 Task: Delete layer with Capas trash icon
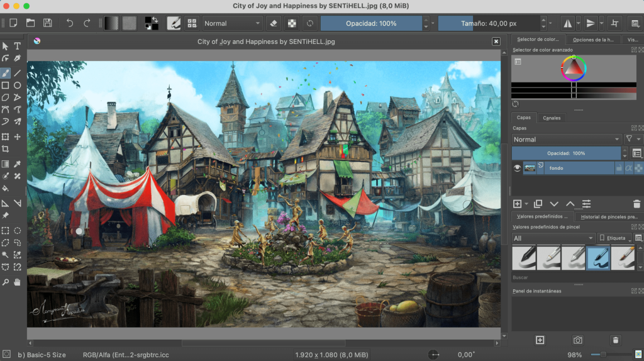click(x=636, y=204)
